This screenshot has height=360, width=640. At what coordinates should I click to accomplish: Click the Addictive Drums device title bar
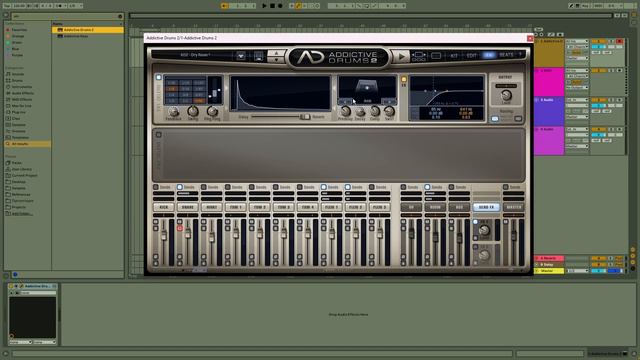point(33,286)
